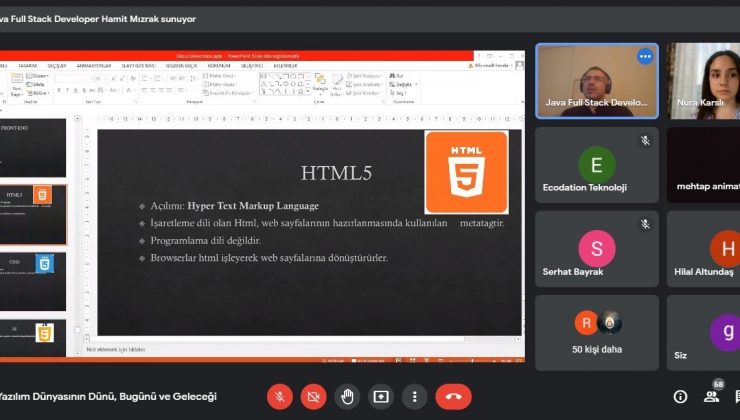The height and width of the screenshot is (420, 740).
Task: Show the participants list icon
Action: pyautogui.click(x=712, y=397)
